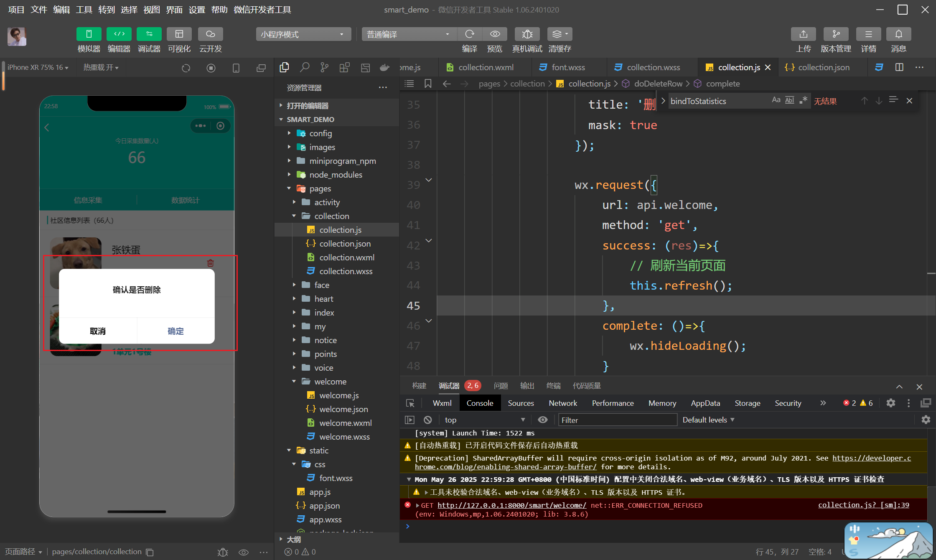This screenshot has width=936, height=560.
Task: Open the Default levels dropdown in console
Action: [x=708, y=420]
